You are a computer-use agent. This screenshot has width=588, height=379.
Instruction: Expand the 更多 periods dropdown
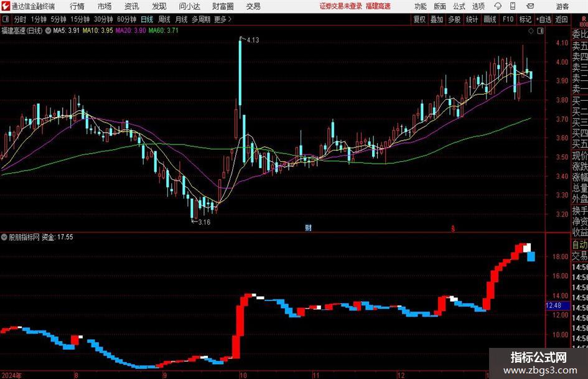click(223, 19)
